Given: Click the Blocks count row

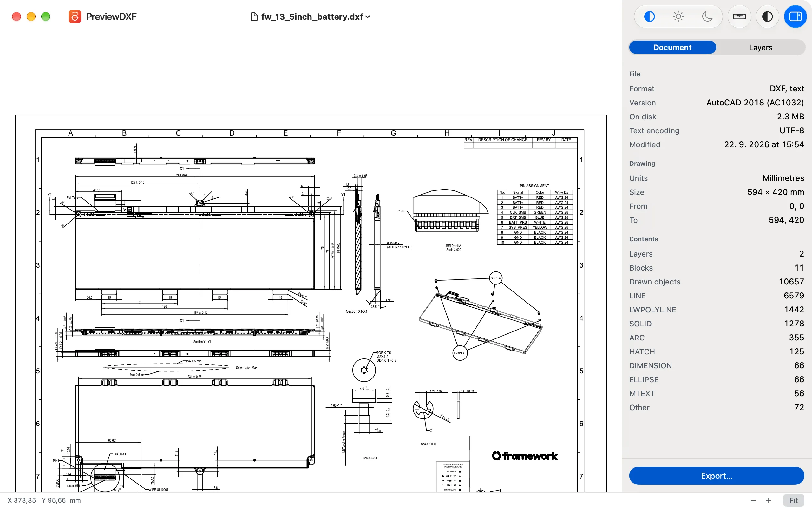Looking at the screenshot, I should tap(717, 268).
